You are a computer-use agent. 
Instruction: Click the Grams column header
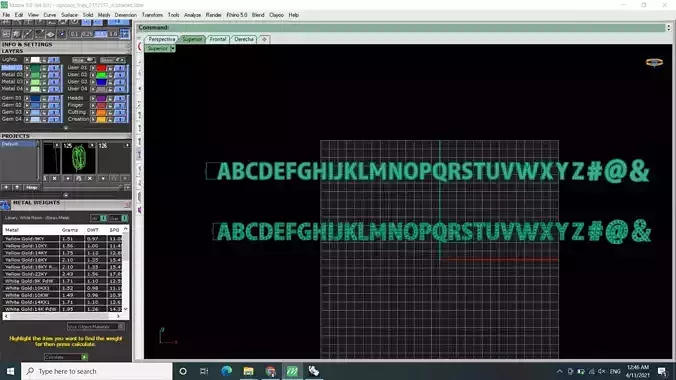click(70, 230)
